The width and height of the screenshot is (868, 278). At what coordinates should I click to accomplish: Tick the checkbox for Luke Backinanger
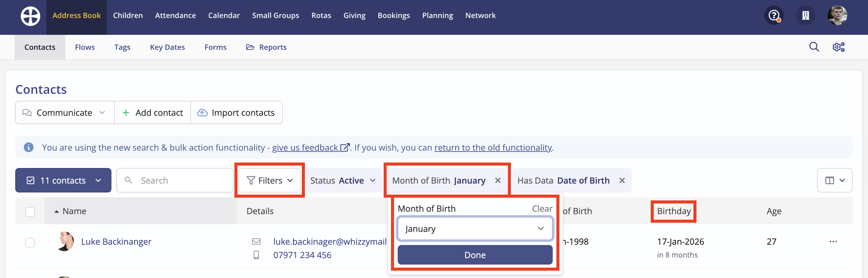(30, 242)
